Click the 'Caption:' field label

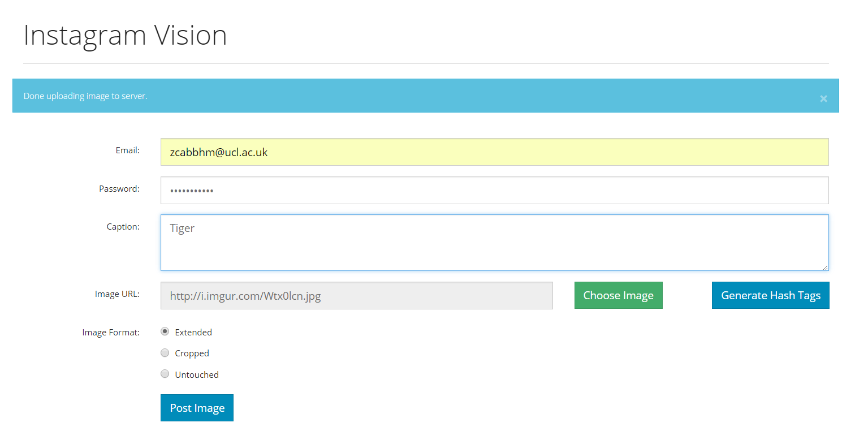click(123, 227)
